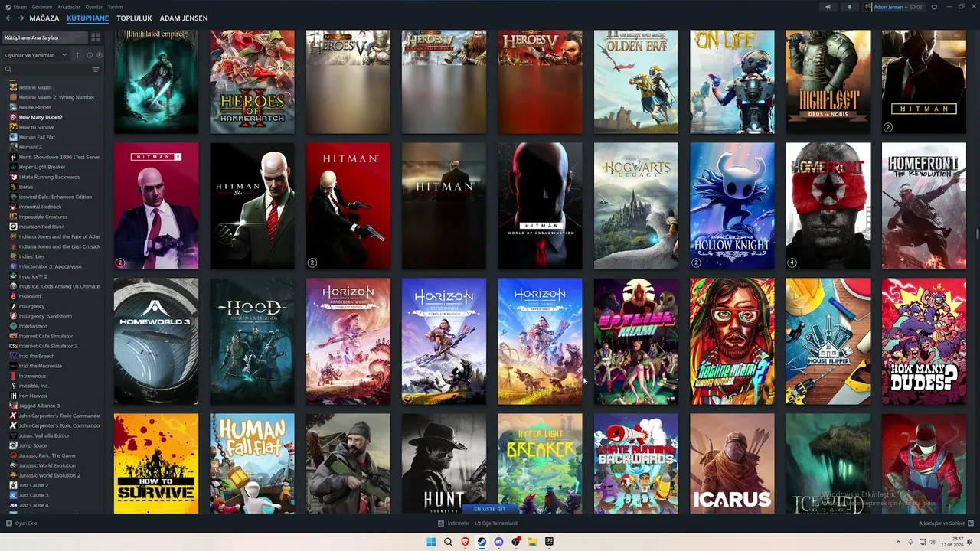Go forward with the right arrow

[20, 18]
